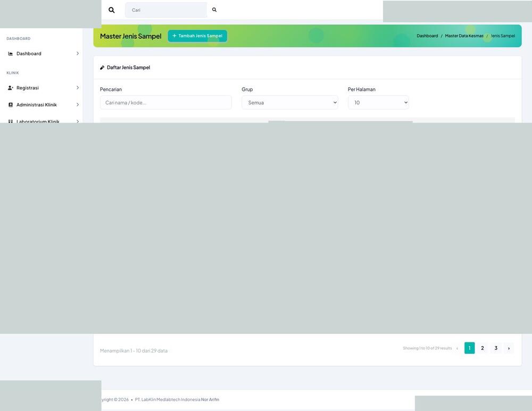Image resolution: width=532 pixels, height=411 pixels.
Task: Click the Jenis Sampel breadcrumb text
Action: 503,36
